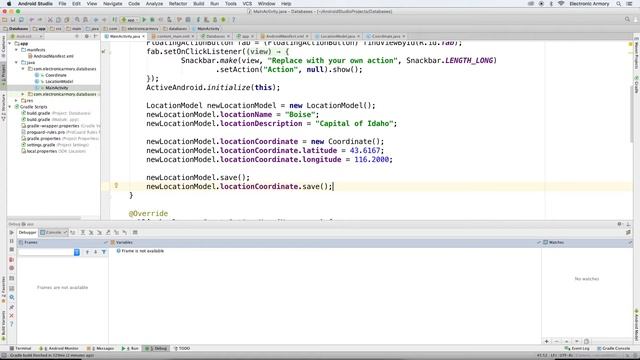
Task: Click the Navigate Back arrow in main toolbar
Action: tap(96, 20)
